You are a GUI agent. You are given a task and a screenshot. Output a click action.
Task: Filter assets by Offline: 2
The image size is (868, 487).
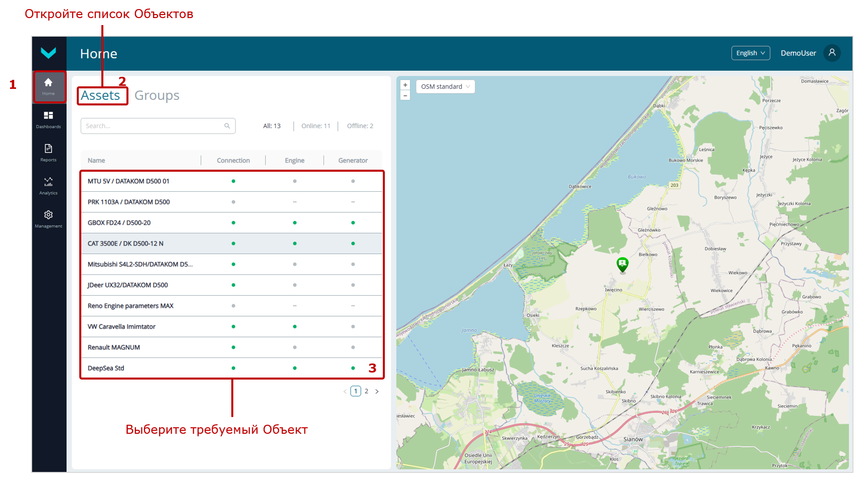[x=360, y=126]
